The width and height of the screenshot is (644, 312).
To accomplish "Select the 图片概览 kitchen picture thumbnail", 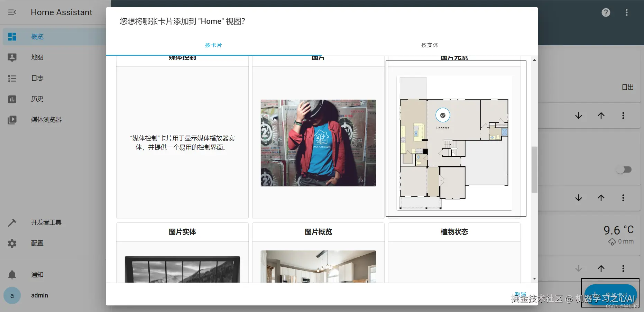I will [x=318, y=266].
